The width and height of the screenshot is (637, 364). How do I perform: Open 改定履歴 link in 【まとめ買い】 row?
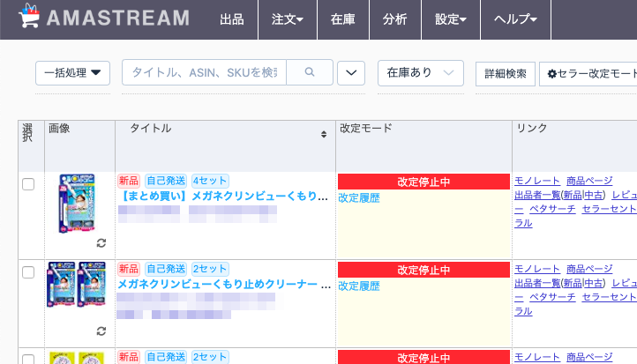(x=359, y=198)
